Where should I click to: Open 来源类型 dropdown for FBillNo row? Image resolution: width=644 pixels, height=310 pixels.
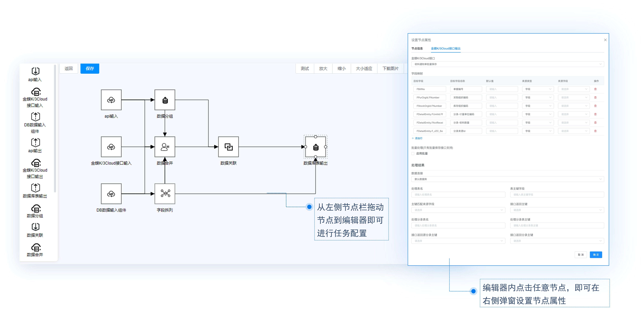[538, 89]
